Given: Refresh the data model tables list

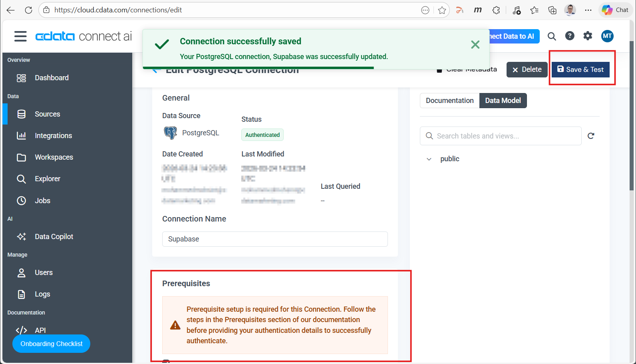Looking at the screenshot, I should [591, 136].
